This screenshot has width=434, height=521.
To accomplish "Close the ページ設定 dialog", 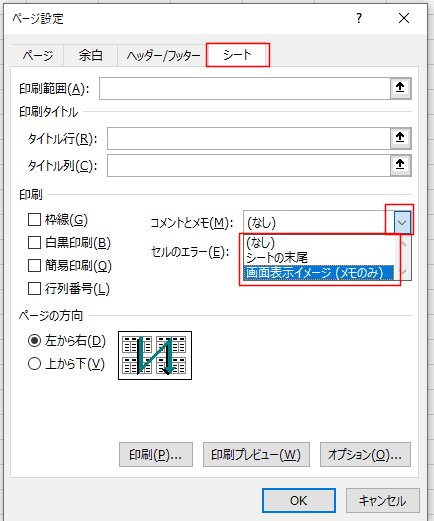I will pos(404,18).
